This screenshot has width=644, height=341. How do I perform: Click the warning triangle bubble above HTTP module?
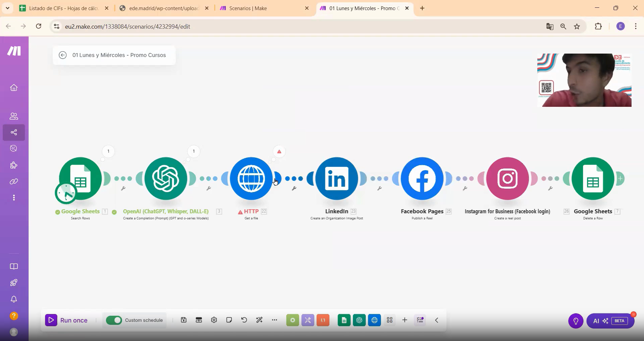[x=279, y=152]
